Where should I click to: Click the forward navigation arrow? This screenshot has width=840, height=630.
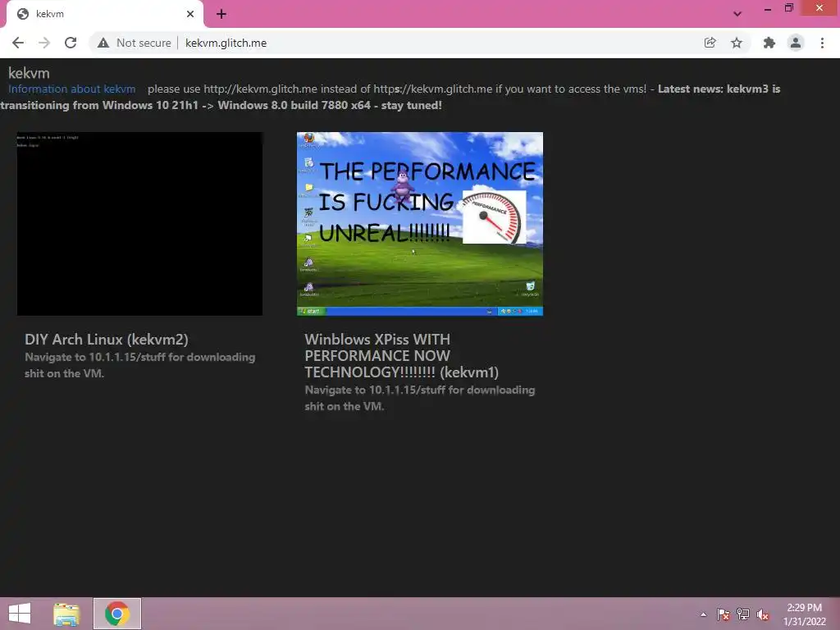(44, 43)
